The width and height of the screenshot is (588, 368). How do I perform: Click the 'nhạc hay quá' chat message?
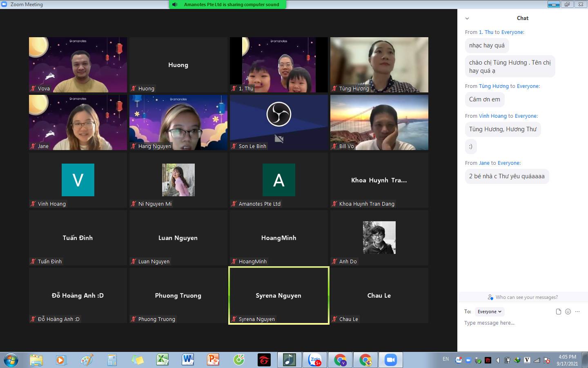tap(487, 45)
